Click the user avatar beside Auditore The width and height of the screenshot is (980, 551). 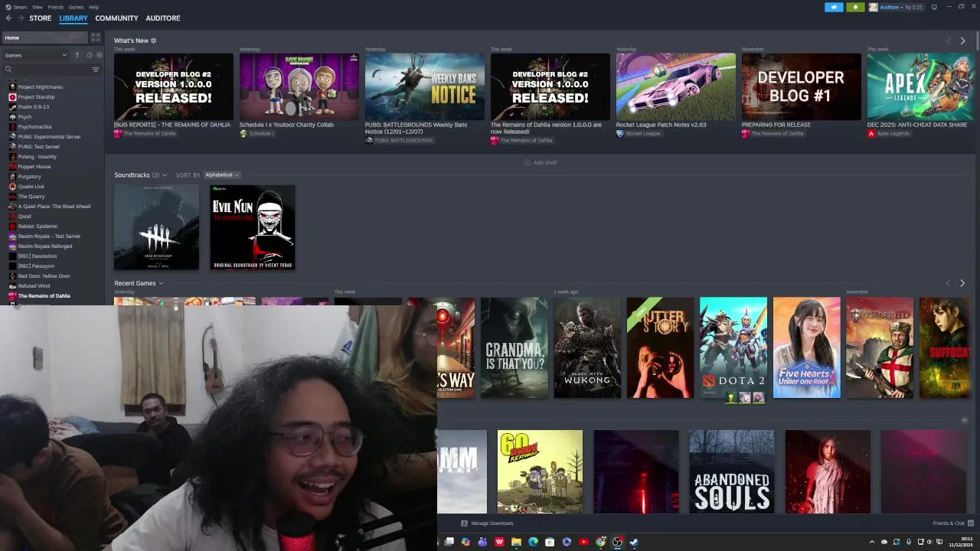pyautogui.click(x=874, y=7)
